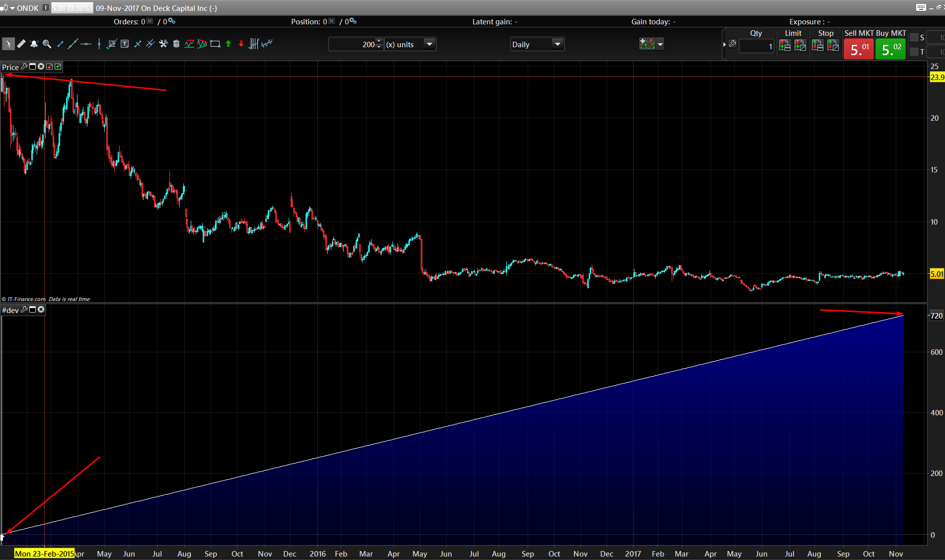The height and width of the screenshot is (560, 945).
Task: Activate the magnifier zoom tool
Action: pos(47,44)
